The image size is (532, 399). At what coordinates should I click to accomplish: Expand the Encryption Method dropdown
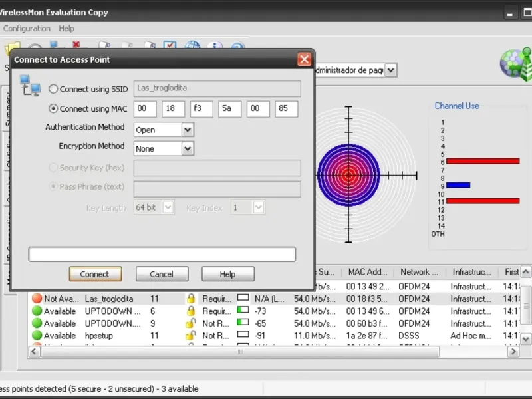point(187,149)
